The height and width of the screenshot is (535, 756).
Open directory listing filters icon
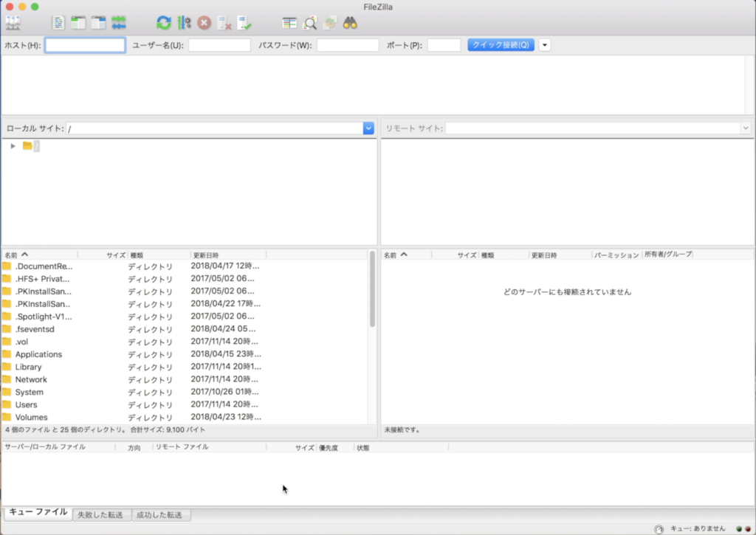point(289,23)
